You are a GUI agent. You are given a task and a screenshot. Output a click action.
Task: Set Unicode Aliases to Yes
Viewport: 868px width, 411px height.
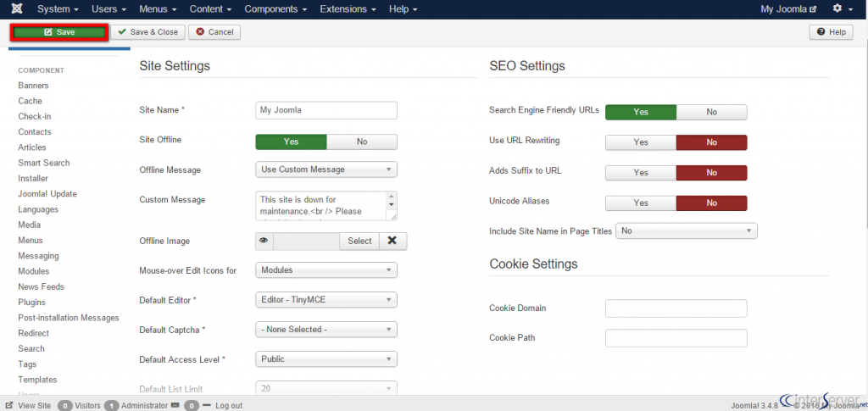pos(641,203)
